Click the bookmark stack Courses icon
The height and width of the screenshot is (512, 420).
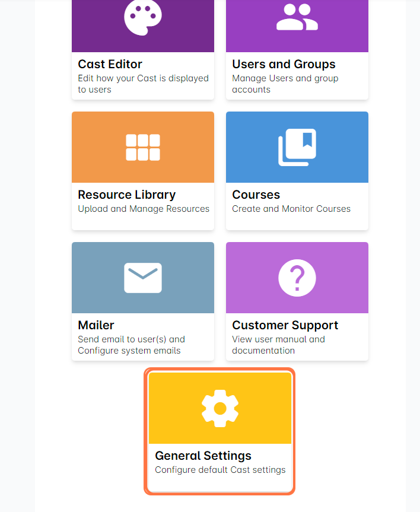(x=297, y=147)
